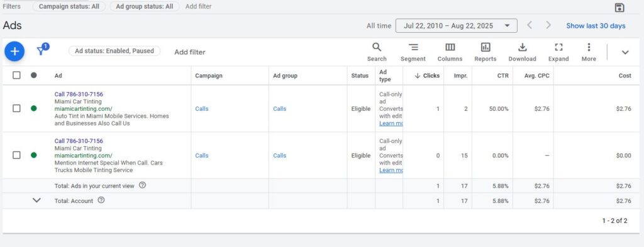Open Calls campaign link in first row
The height and width of the screenshot is (247, 644).
(x=202, y=108)
